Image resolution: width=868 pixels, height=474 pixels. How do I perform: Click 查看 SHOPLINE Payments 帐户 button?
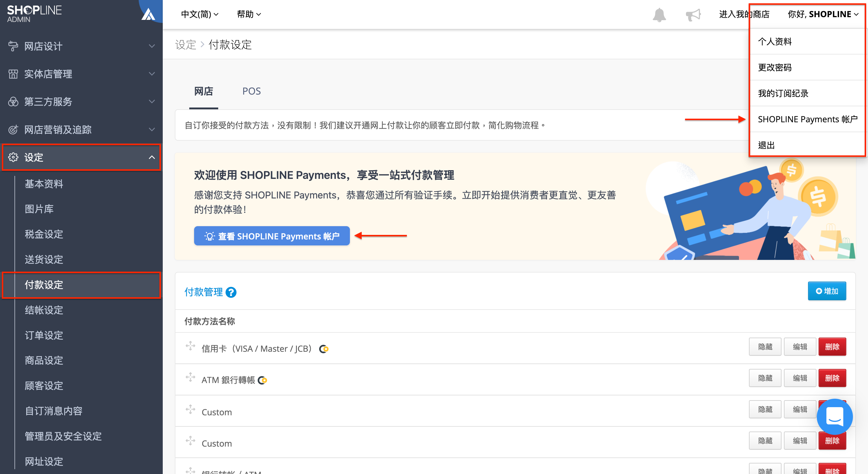272,236
